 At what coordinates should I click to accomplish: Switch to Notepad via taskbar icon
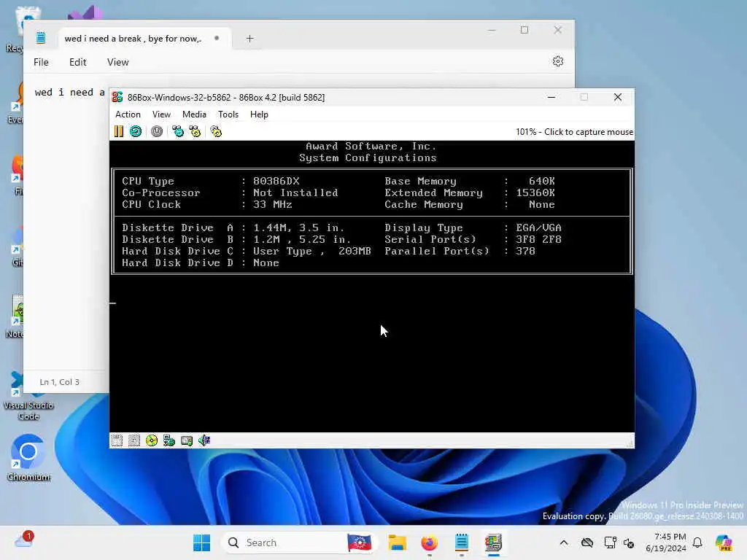pyautogui.click(x=462, y=542)
